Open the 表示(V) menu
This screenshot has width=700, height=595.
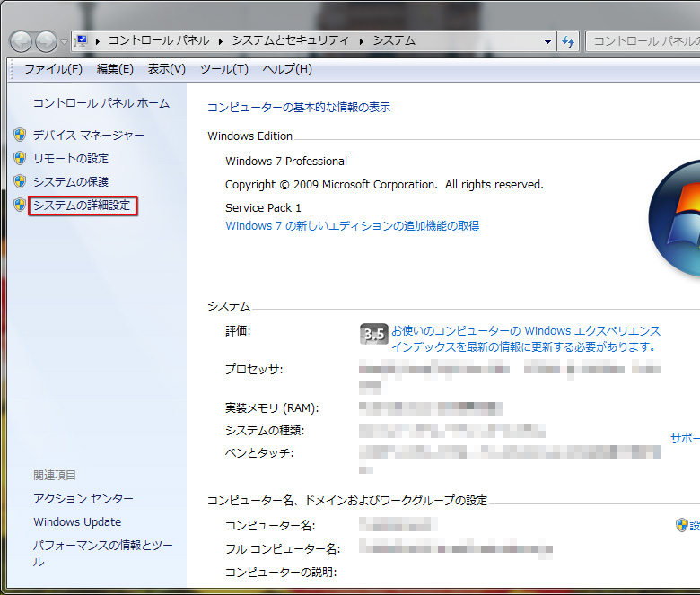point(167,69)
